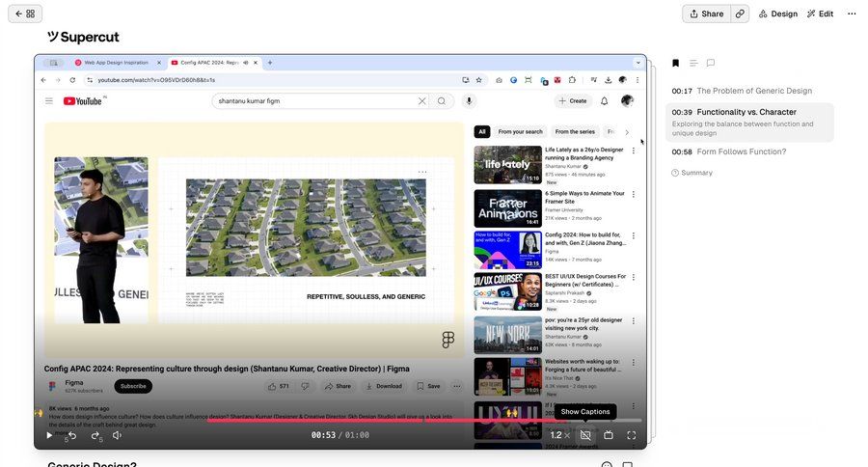
Task: Mute the video volume
Action: 118,435
